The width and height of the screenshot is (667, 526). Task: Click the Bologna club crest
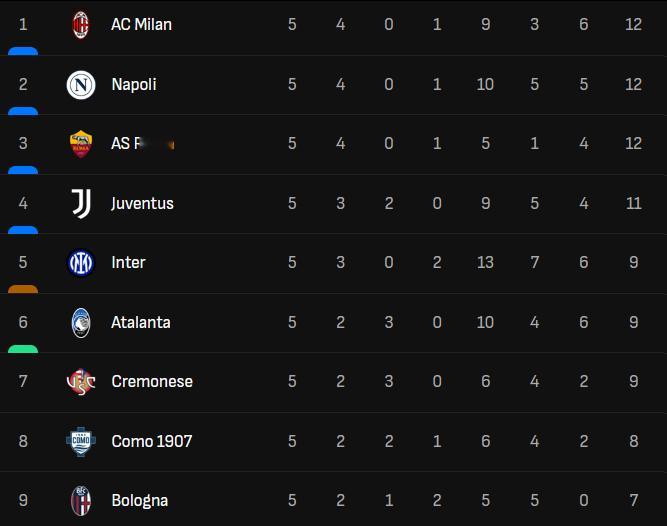click(81, 500)
